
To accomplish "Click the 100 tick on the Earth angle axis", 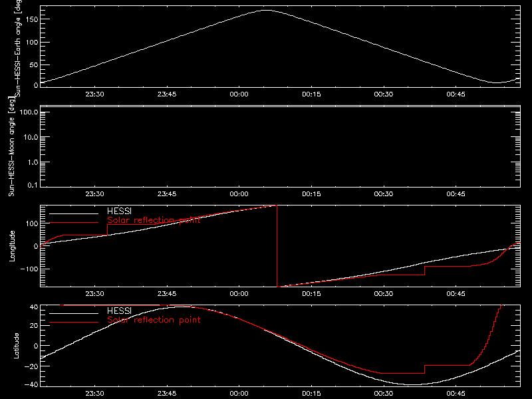I will click(x=32, y=43).
